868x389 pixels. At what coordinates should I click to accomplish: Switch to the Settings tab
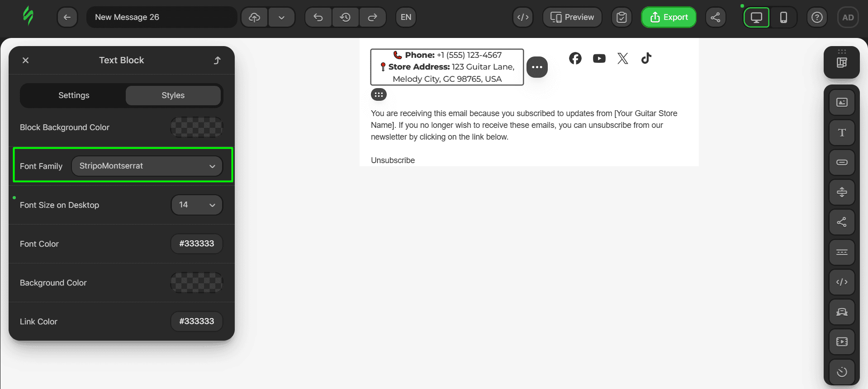[74, 95]
